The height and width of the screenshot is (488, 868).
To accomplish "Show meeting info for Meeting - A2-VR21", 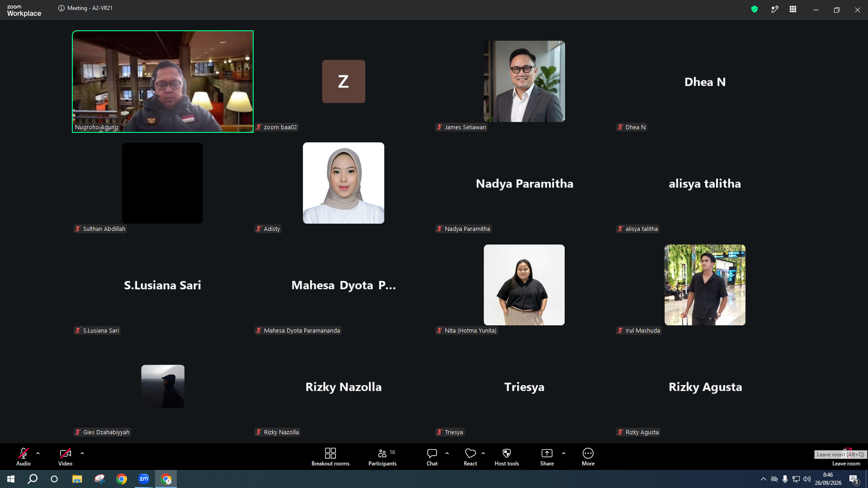I will pyautogui.click(x=61, y=8).
